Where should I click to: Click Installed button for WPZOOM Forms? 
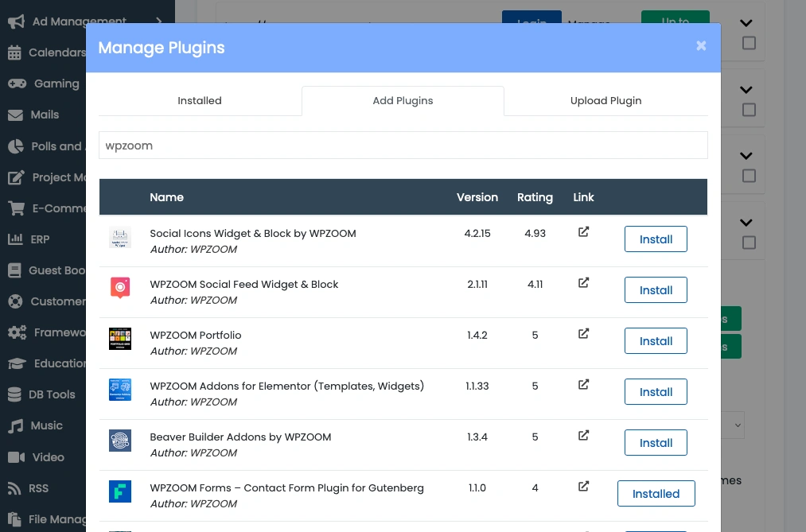(x=656, y=494)
